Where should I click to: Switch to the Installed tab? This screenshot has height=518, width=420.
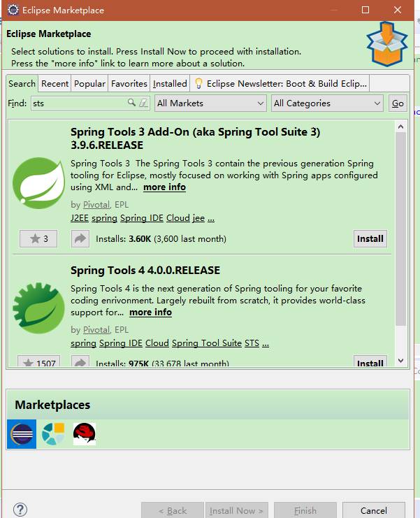(x=170, y=84)
